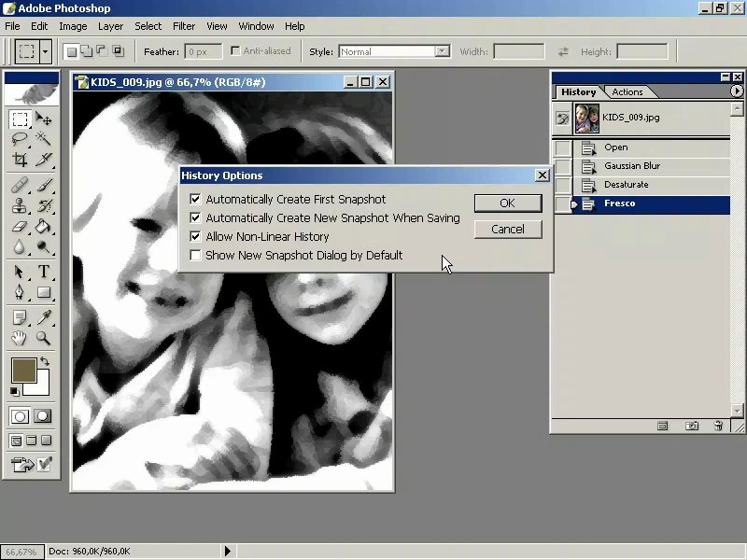
Task: Open the status bar info arrow menu
Action: pyautogui.click(x=227, y=551)
